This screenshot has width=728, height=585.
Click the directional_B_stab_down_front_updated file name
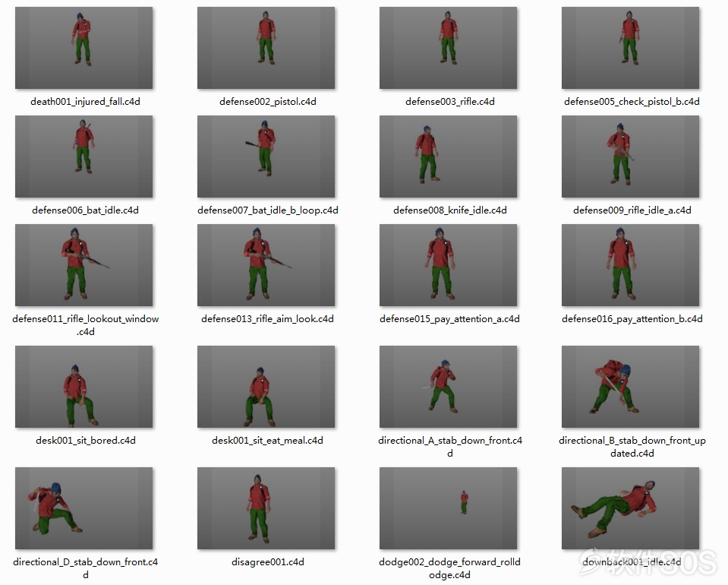tap(632, 447)
